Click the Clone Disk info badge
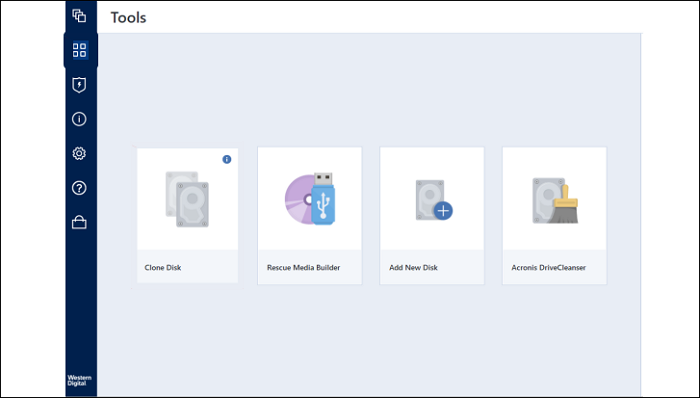Screen dimensions: 700x398 (227, 159)
